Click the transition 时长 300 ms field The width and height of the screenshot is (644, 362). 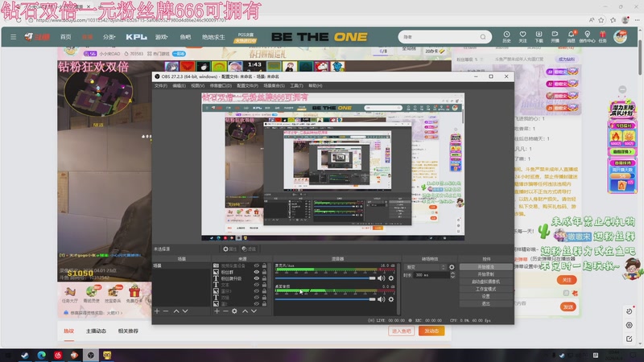point(431,275)
